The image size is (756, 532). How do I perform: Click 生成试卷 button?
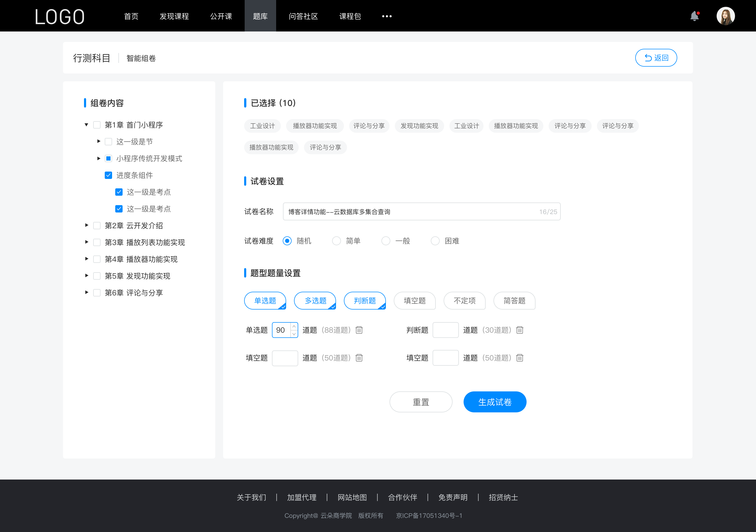494,402
